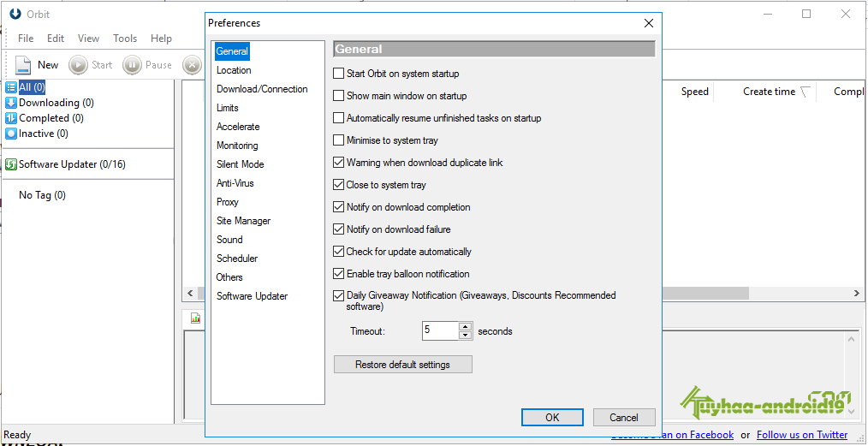Click the chart icon tab below download list
The image size is (868, 446).
click(x=195, y=318)
